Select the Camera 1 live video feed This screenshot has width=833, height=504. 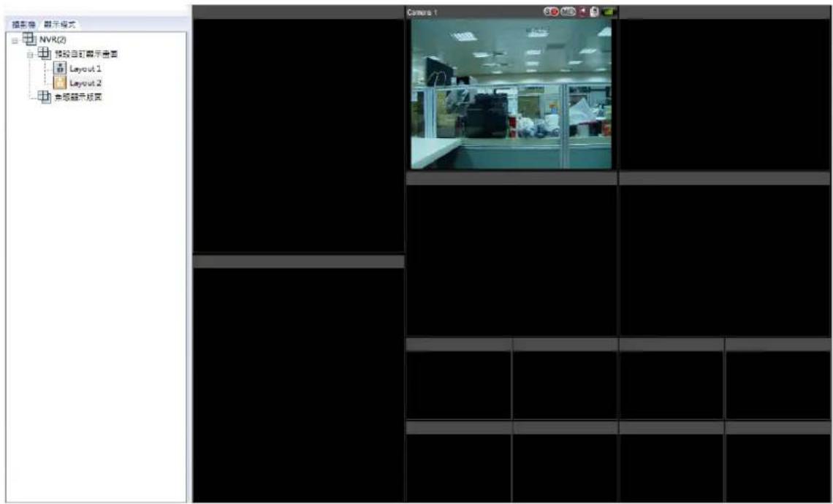511,94
